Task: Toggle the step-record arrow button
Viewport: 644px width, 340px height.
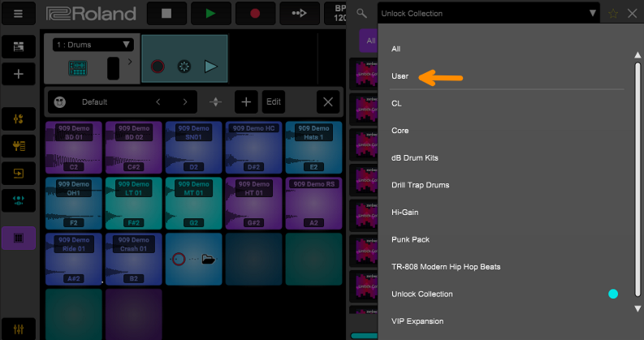Action: pyautogui.click(x=300, y=14)
